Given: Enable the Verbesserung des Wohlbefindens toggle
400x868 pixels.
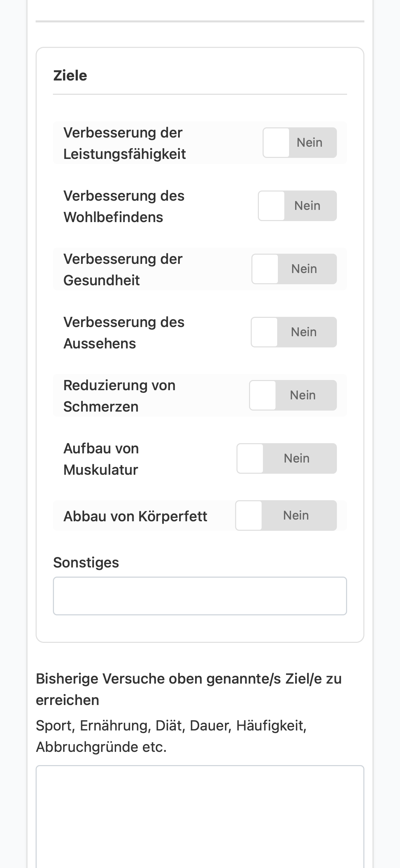Looking at the screenshot, I should (x=297, y=206).
